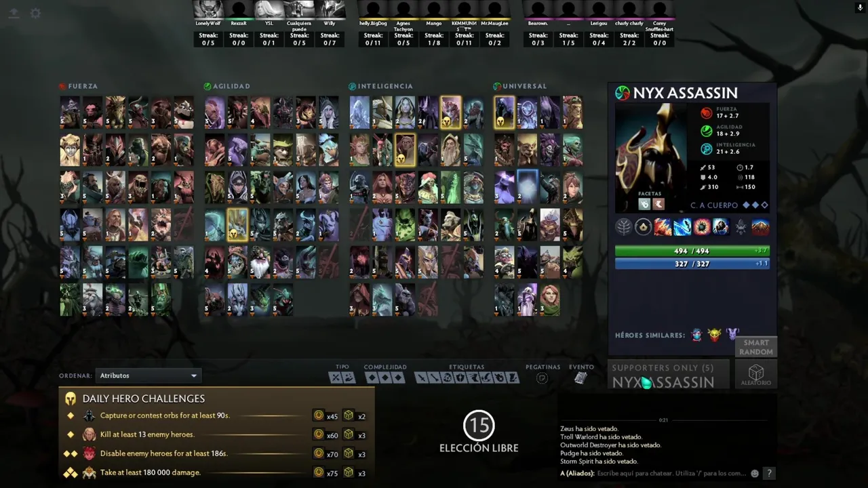Select the second Nyx Assassin facet
Image resolution: width=868 pixels, height=488 pixels.
point(658,204)
